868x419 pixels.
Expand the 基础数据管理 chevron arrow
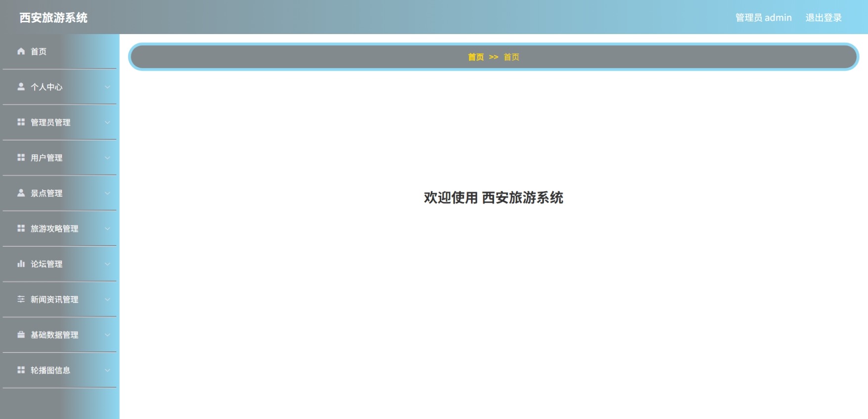coord(107,335)
